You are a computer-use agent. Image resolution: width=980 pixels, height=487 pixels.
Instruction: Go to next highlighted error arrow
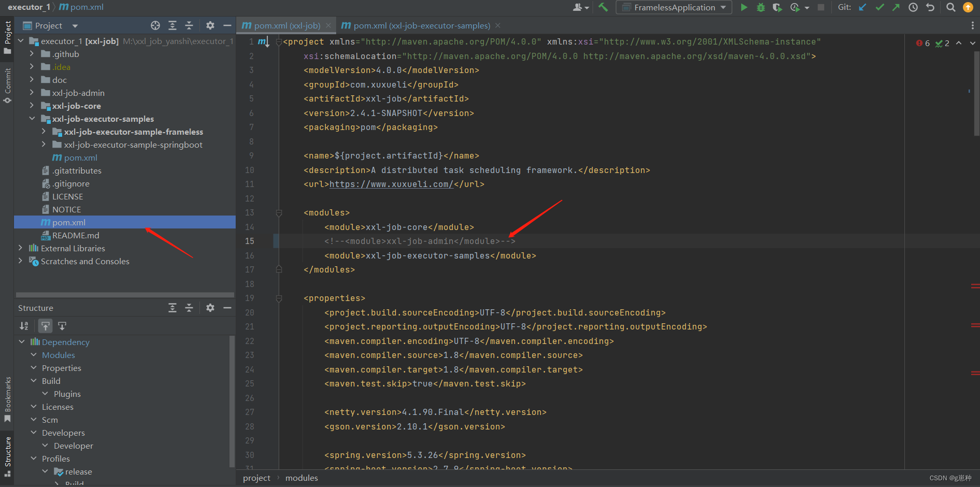pyautogui.click(x=972, y=43)
